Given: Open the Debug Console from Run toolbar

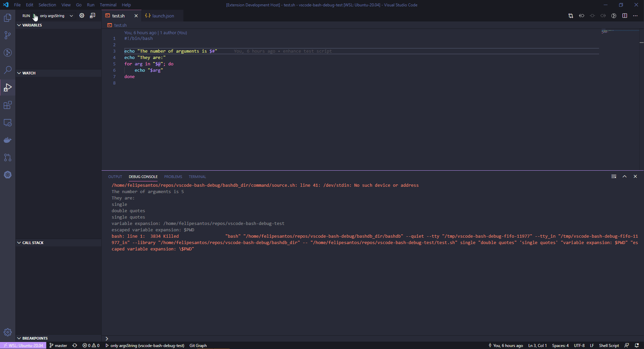Looking at the screenshot, I should [x=93, y=16].
